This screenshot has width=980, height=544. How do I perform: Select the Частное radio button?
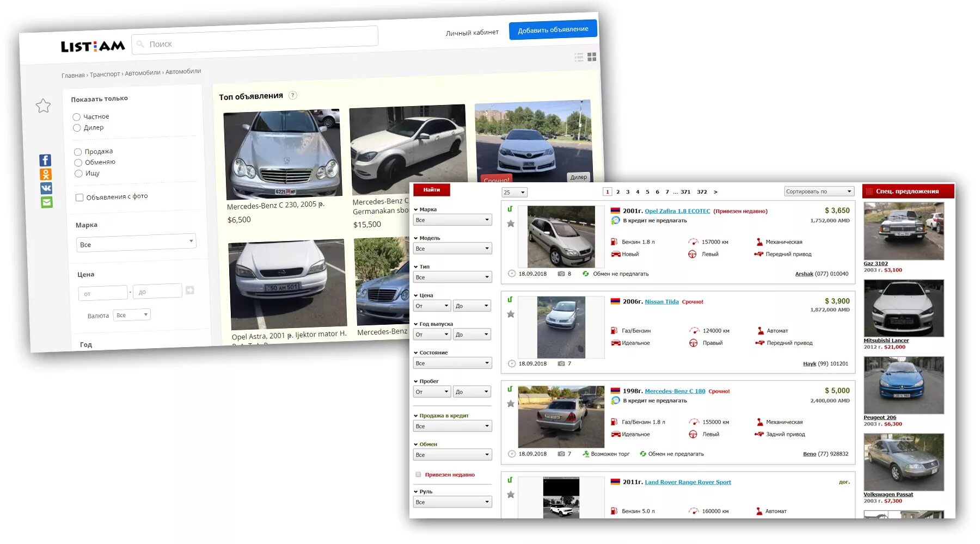(76, 117)
